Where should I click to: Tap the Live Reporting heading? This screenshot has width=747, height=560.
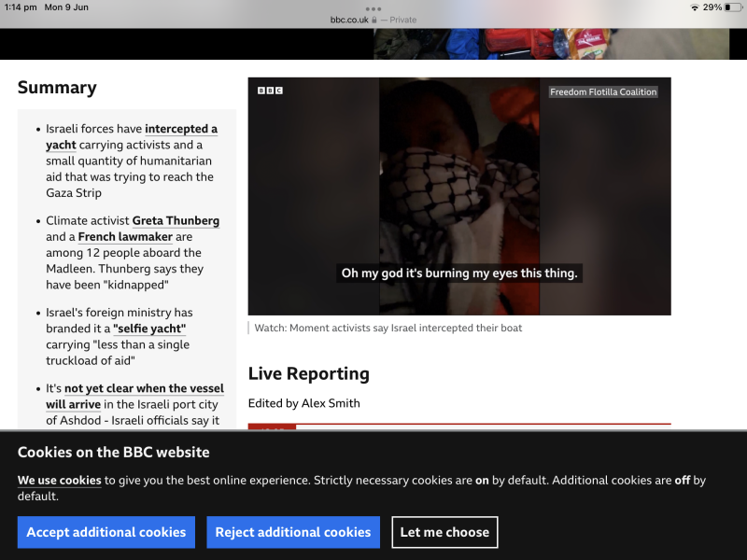coord(309,374)
